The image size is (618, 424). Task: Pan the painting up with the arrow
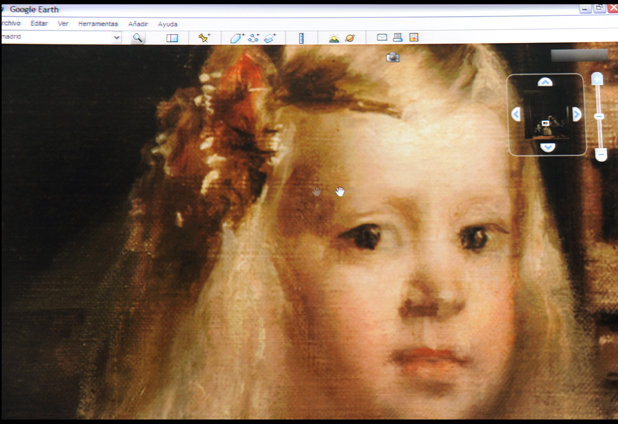(x=545, y=82)
